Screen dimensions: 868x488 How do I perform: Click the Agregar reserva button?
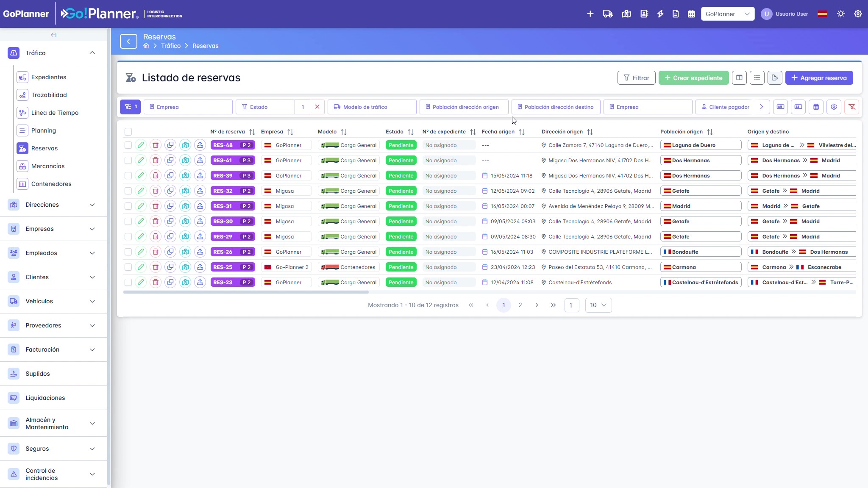pyautogui.click(x=819, y=78)
